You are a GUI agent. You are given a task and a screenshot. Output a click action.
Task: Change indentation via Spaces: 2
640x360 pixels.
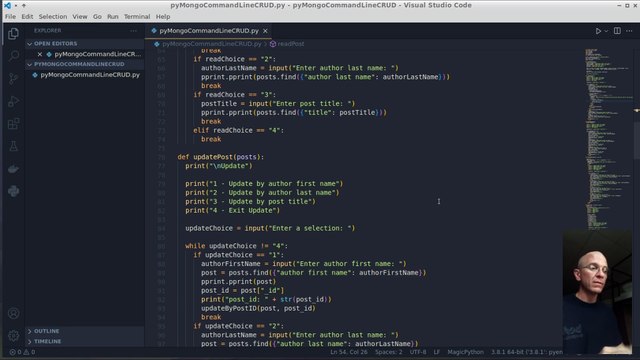tap(389, 352)
